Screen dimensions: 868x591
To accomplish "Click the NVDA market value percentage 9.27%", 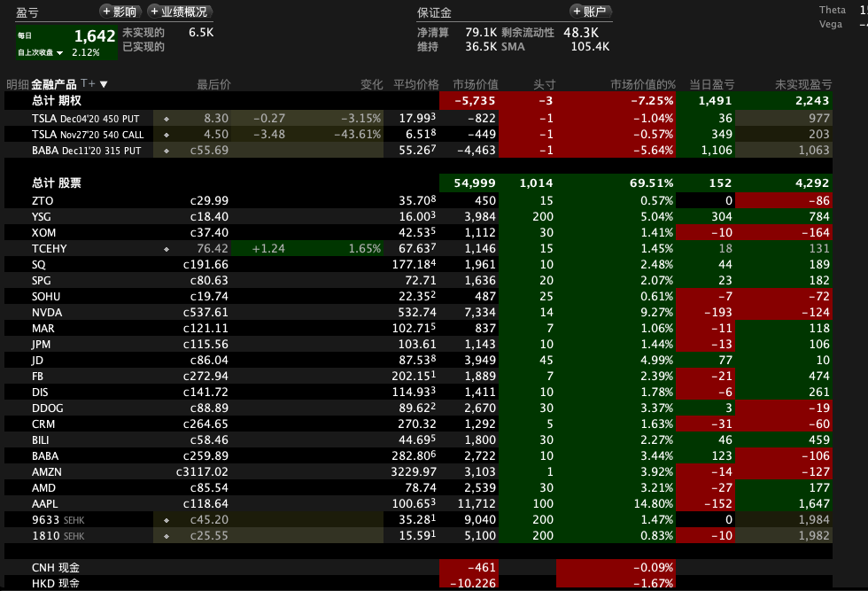I will click(657, 313).
